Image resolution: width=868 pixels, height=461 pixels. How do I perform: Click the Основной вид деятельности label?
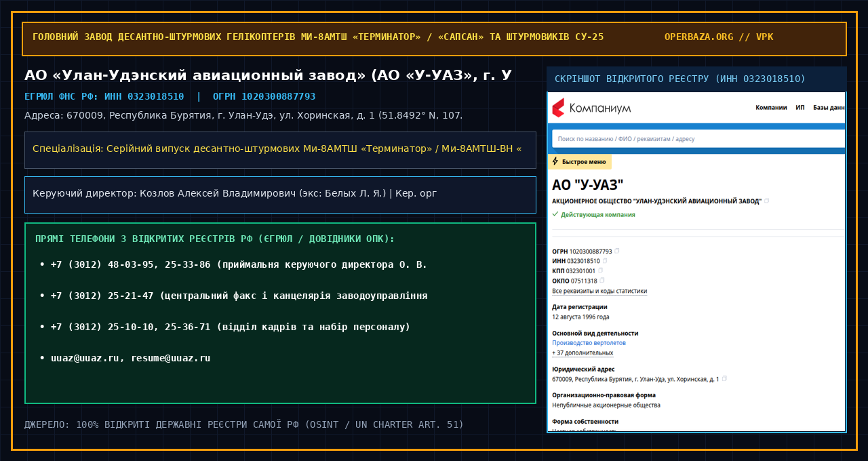[595, 333]
